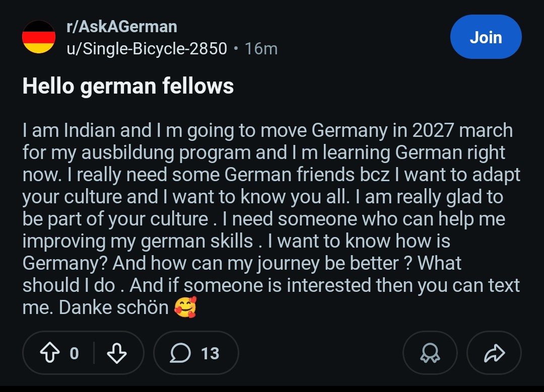Click the first line mentioning 2027 march
This screenshot has height=392, width=544.
[267, 130]
